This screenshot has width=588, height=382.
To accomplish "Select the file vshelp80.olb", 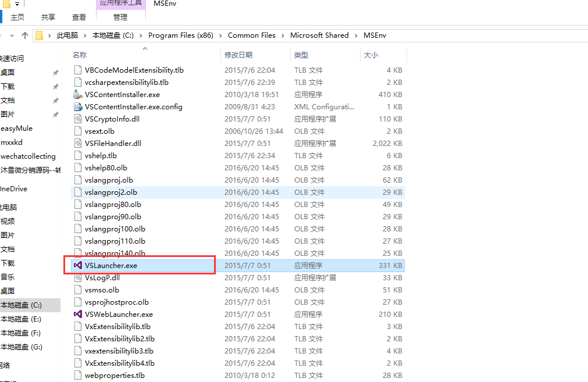I will [238, 168].
